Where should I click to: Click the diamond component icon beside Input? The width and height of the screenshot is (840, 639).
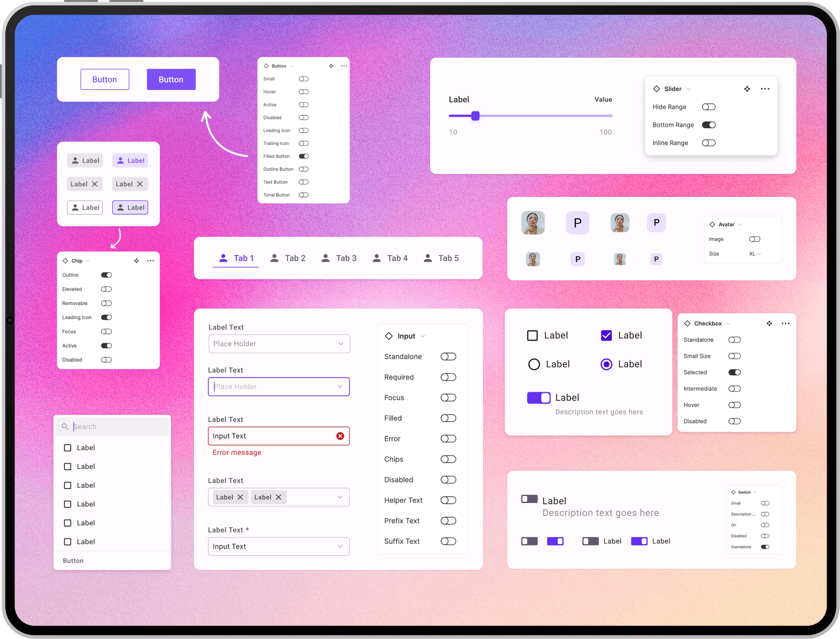pyautogui.click(x=388, y=336)
